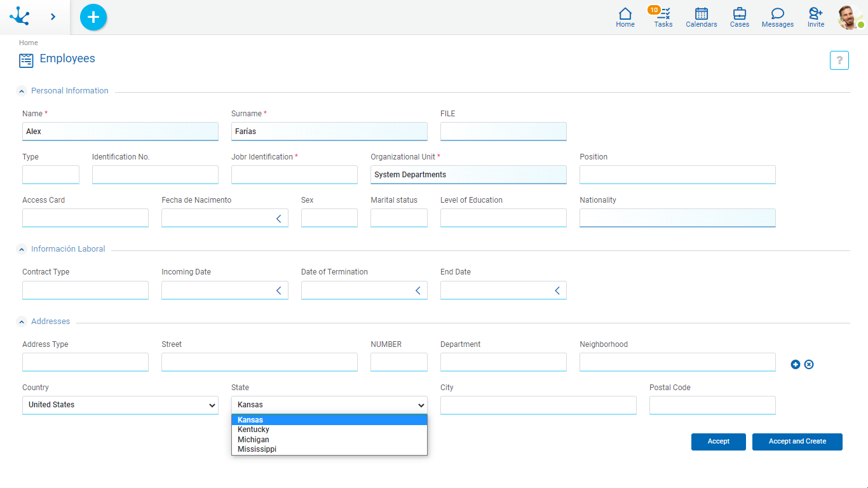Open the Messages chat icon
Viewport: 868px width, 488px height.
(777, 17)
